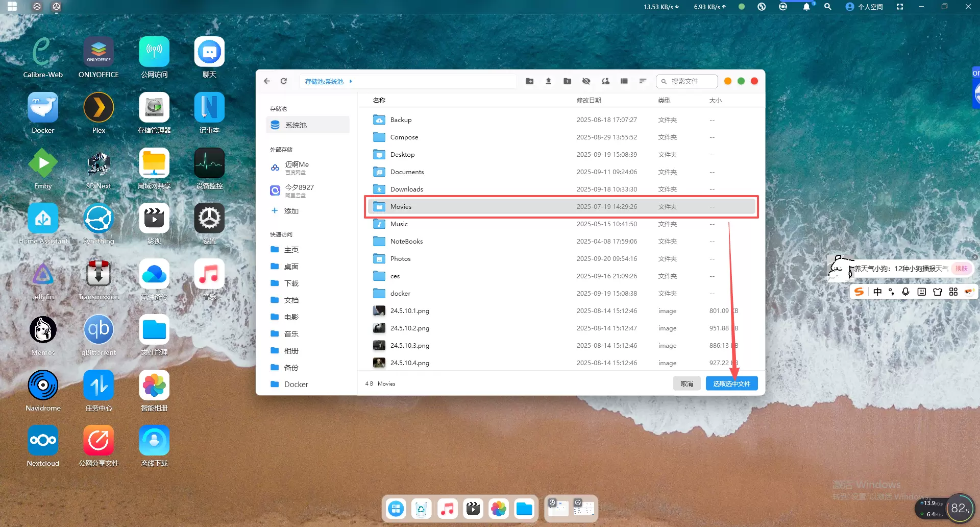Open the notification bell in top bar
The width and height of the screenshot is (980, 527).
coord(806,7)
